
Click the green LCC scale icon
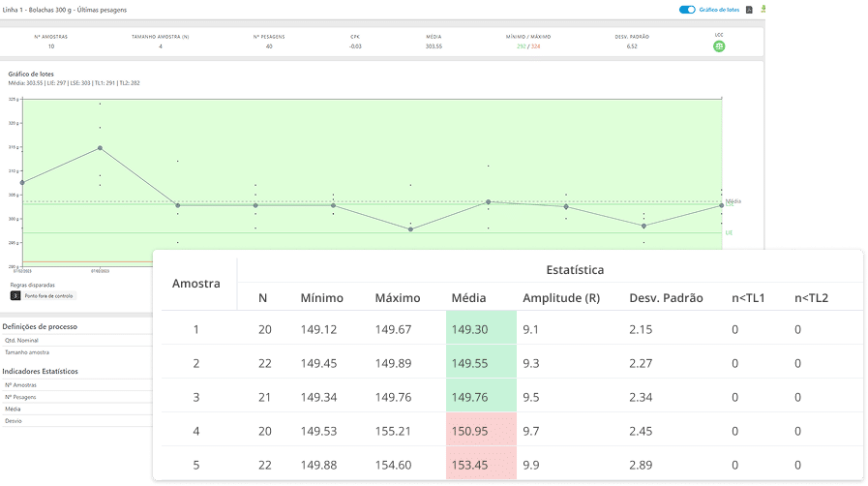(x=719, y=46)
